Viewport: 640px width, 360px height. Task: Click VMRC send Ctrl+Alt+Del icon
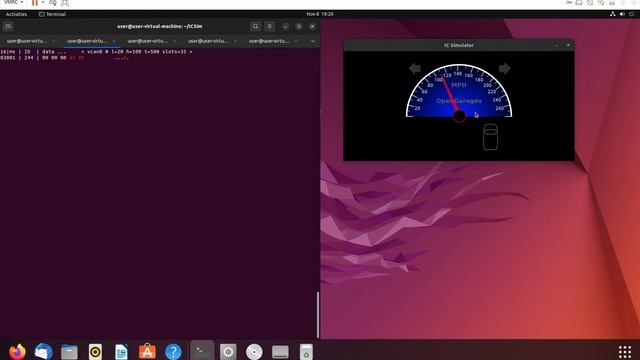tap(53, 3)
